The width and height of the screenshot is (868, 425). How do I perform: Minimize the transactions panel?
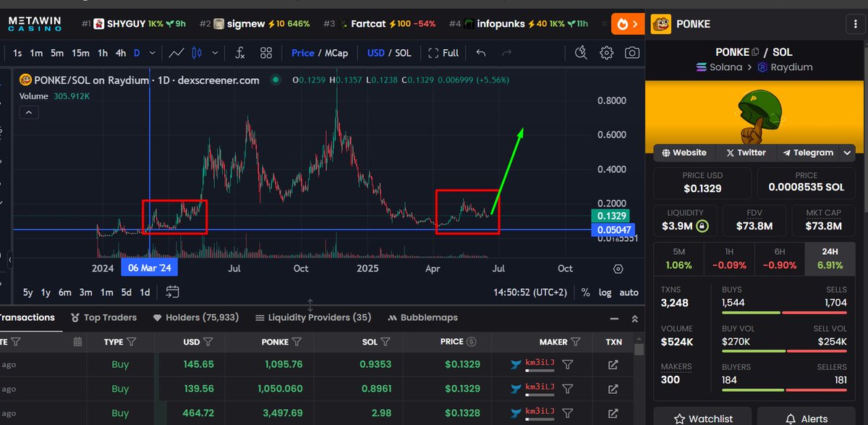(616, 318)
